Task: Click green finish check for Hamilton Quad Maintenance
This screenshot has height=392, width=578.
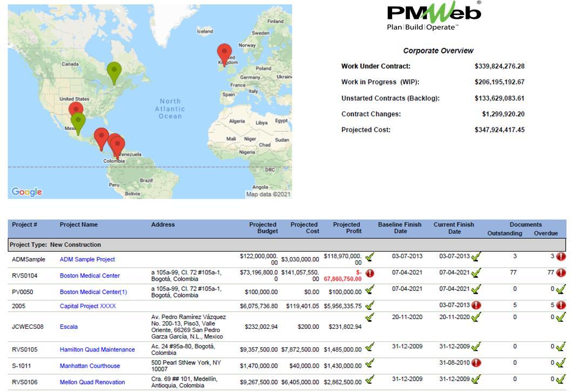Action: pos(476,347)
